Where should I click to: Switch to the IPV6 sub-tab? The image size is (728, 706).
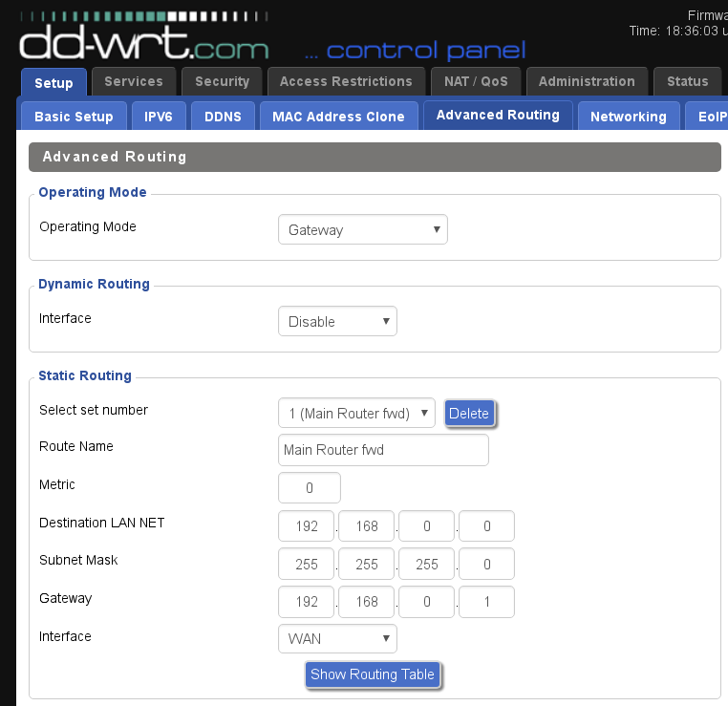coord(158,117)
